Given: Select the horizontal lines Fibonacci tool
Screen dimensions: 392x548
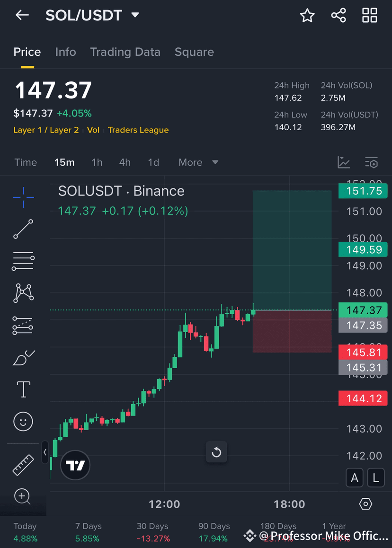Looking at the screenshot, I should (23, 261).
